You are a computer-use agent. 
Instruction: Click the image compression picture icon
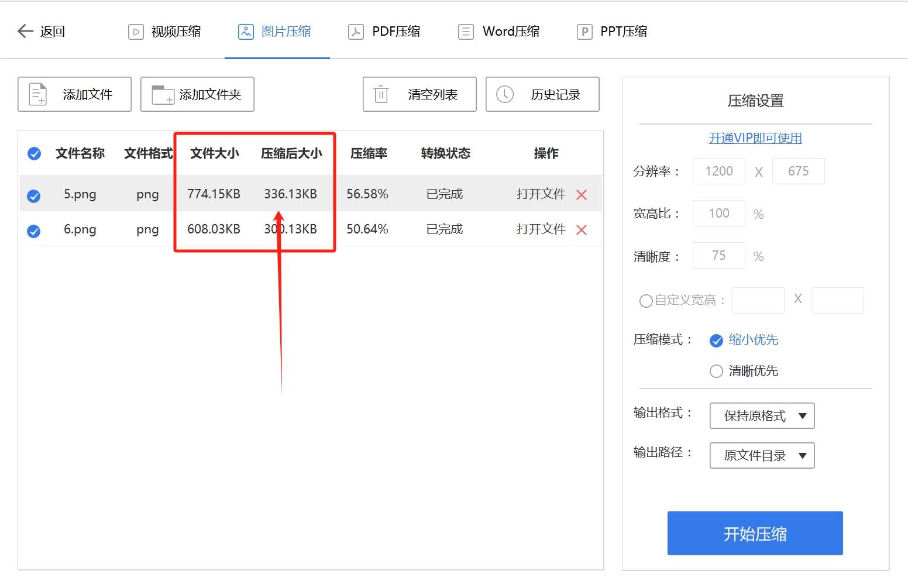pyautogui.click(x=246, y=32)
